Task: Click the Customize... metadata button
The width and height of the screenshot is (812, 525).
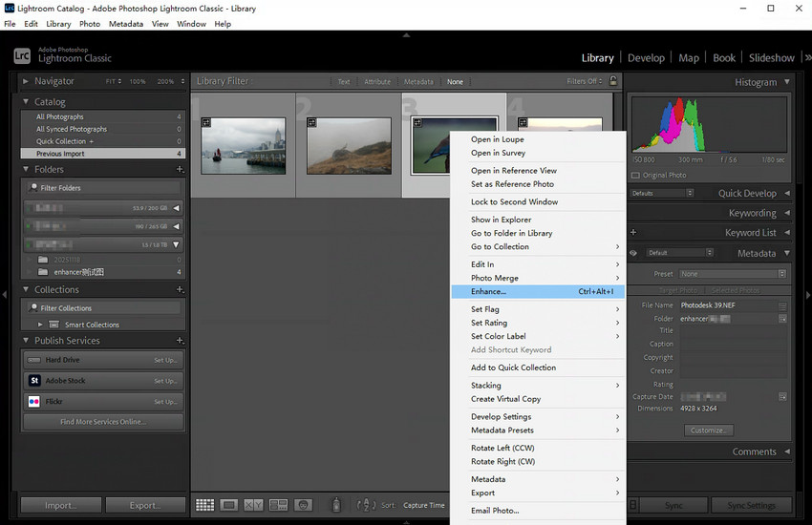Action: click(709, 430)
